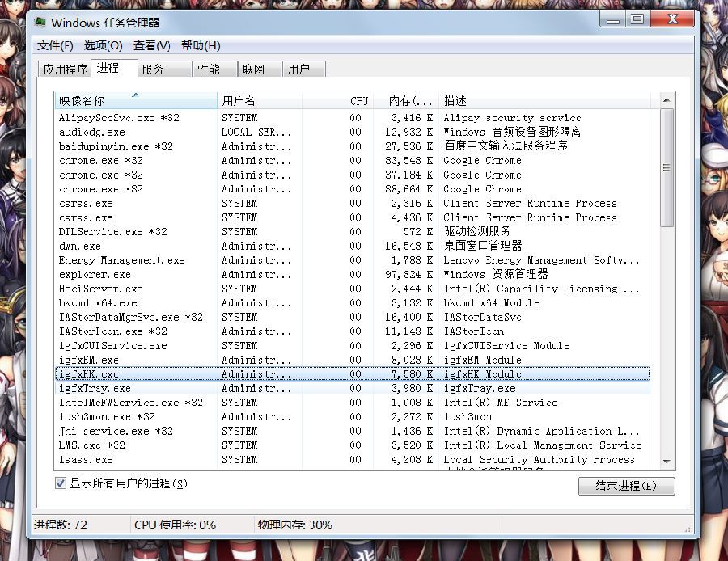Viewport: 728px width, 561px height.
Task: Click the 进程数: 72 status entry
Action: [61, 525]
